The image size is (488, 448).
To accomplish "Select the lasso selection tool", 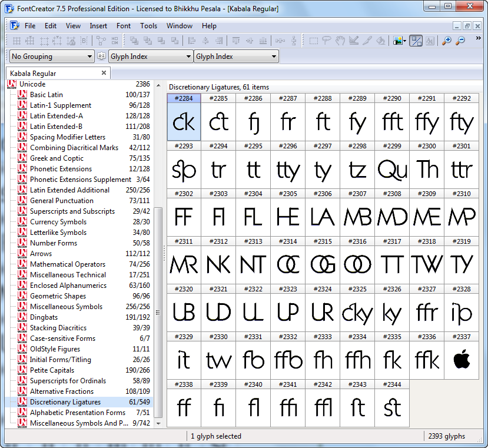I will coord(327,41).
